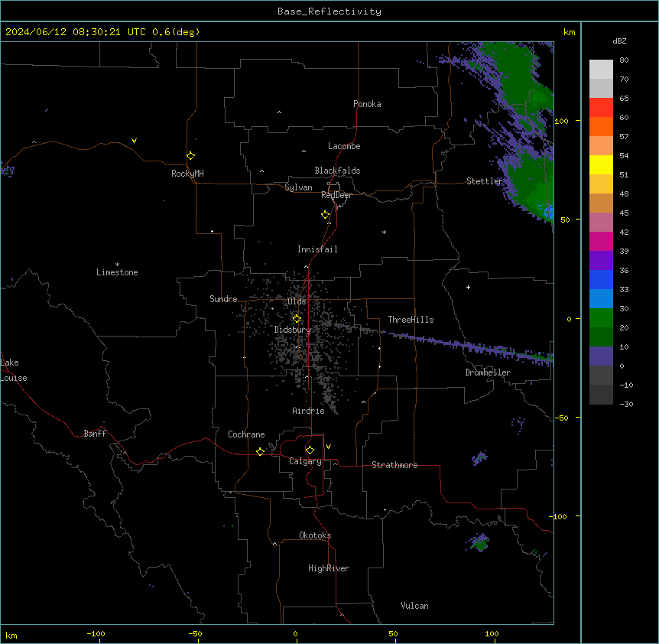Click the yellow diamond marker below Cochrane
The height and width of the screenshot is (644, 659).
pyautogui.click(x=260, y=451)
